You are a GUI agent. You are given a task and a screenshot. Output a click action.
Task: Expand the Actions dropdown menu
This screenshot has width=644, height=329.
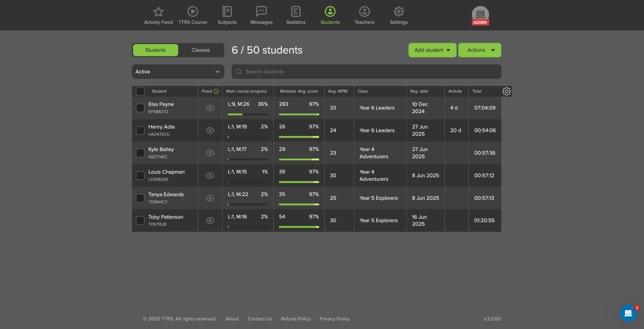click(479, 50)
